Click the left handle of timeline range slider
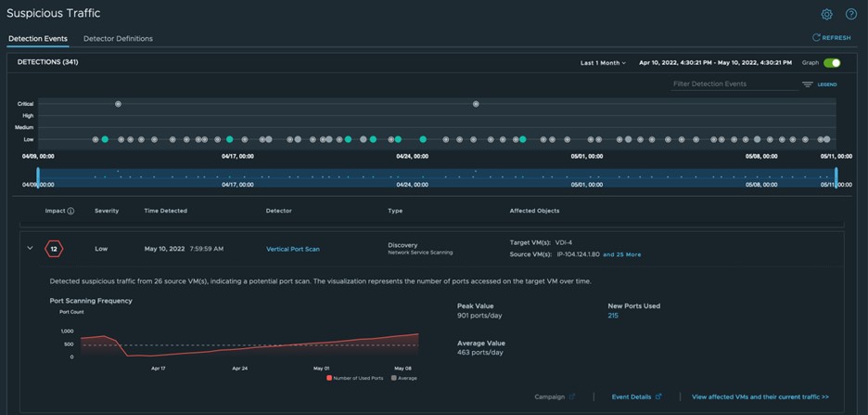Image resolution: width=868 pixels, height=415 pixels. click(x=38, y=175)
